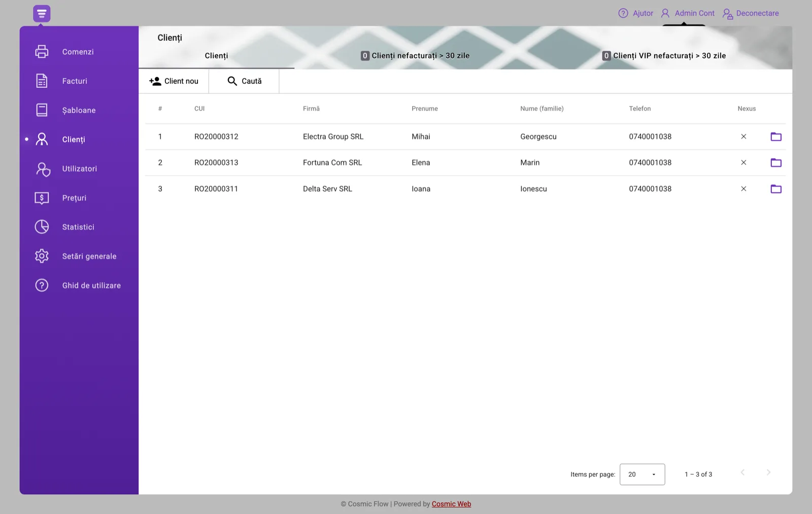Click the Client nou button

pos(174,81)
